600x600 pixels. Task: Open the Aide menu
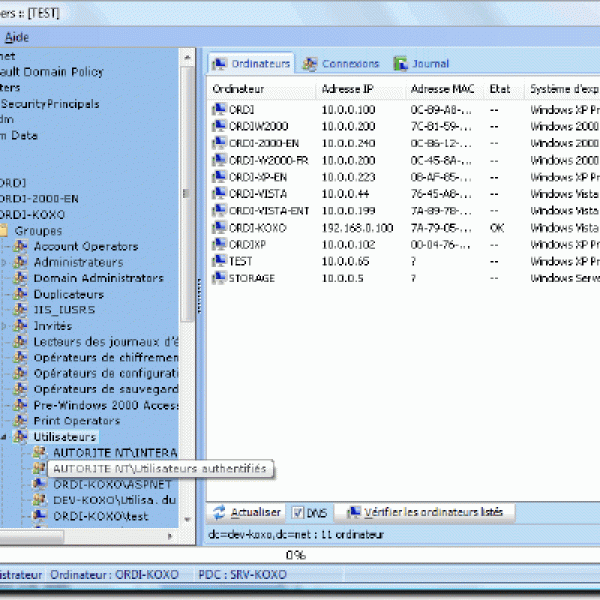click(x=17, y=37)
